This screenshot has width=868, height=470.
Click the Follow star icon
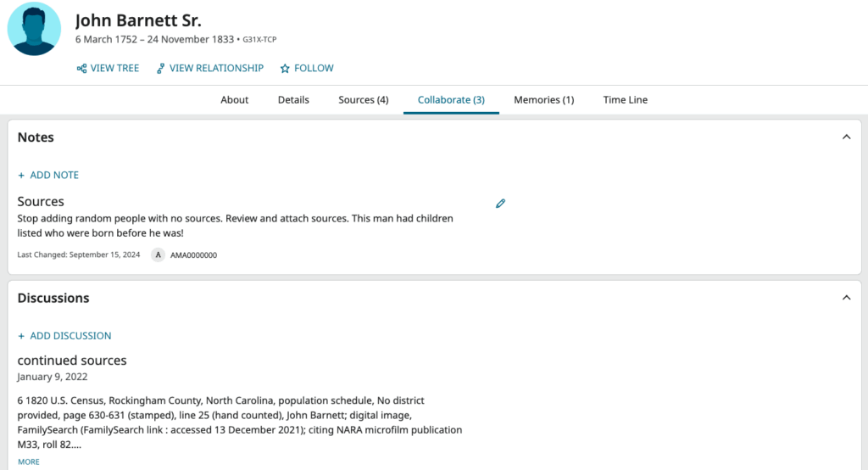[x=285, y=68]
